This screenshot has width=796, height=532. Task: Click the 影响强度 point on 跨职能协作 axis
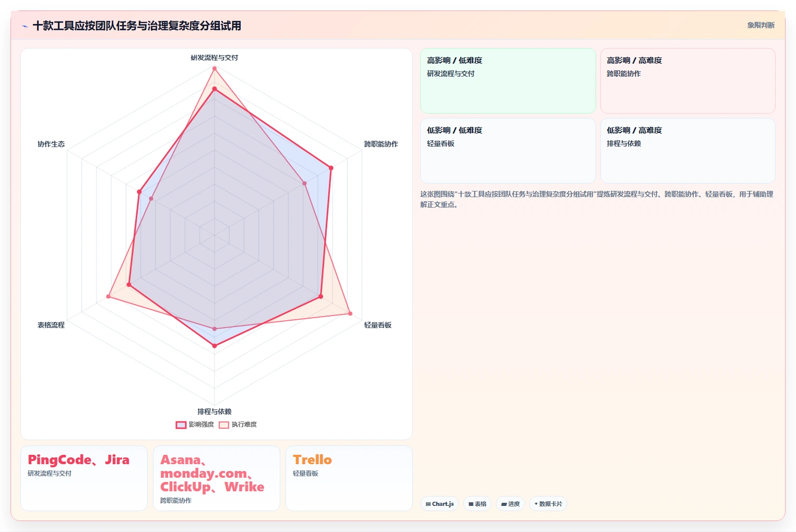coord(331,168)
